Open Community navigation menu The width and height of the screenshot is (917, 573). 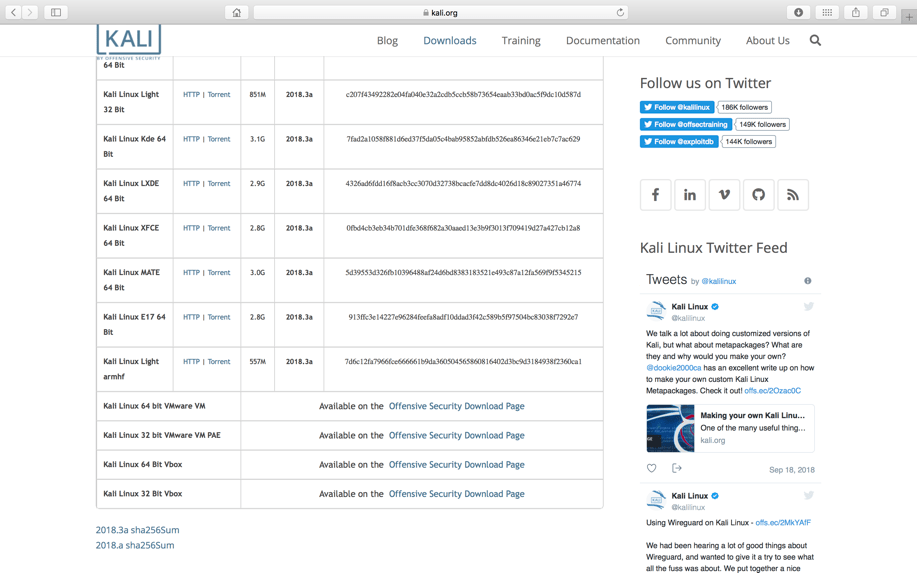(x=692, y=41)
